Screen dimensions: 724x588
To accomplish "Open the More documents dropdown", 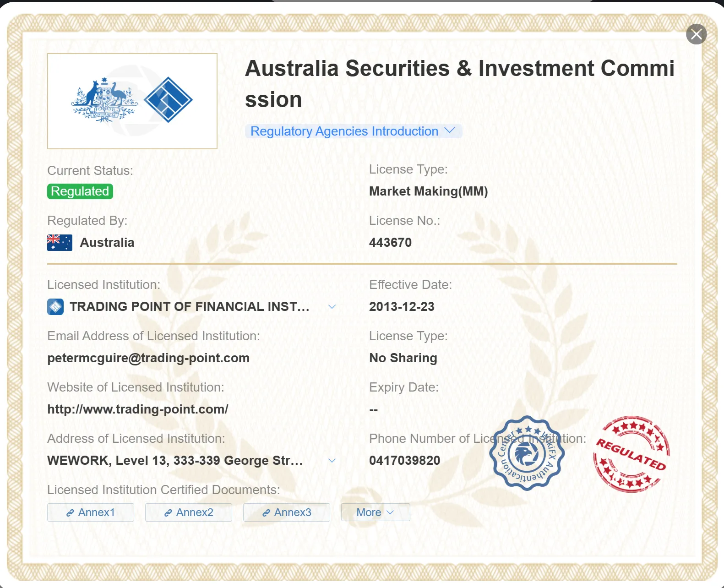I will point(376,512).
